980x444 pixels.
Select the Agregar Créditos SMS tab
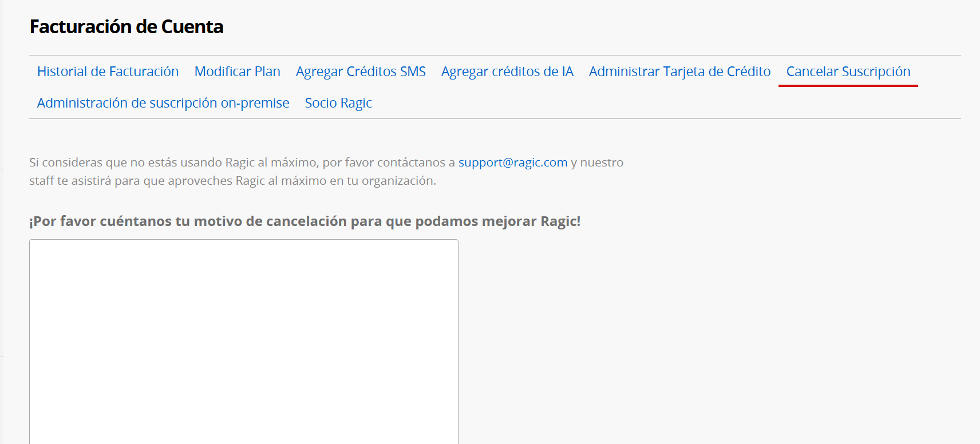coord(361,72)
